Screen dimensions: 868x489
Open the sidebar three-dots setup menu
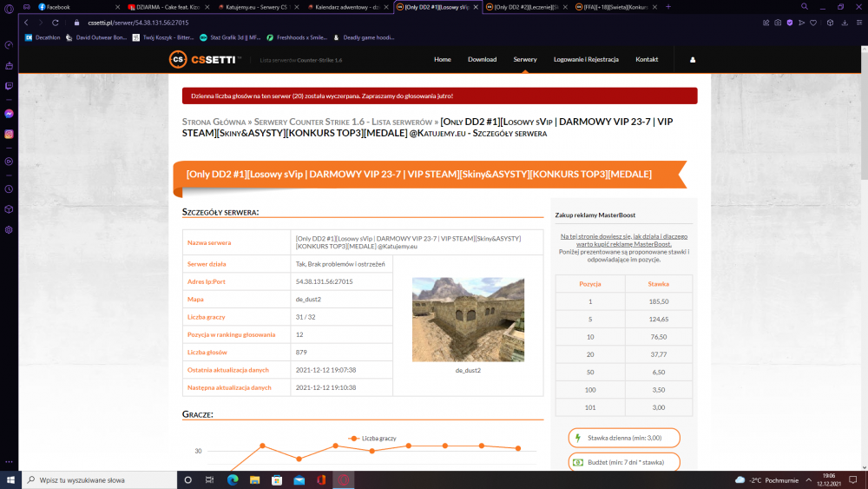[x=9, y=461]
